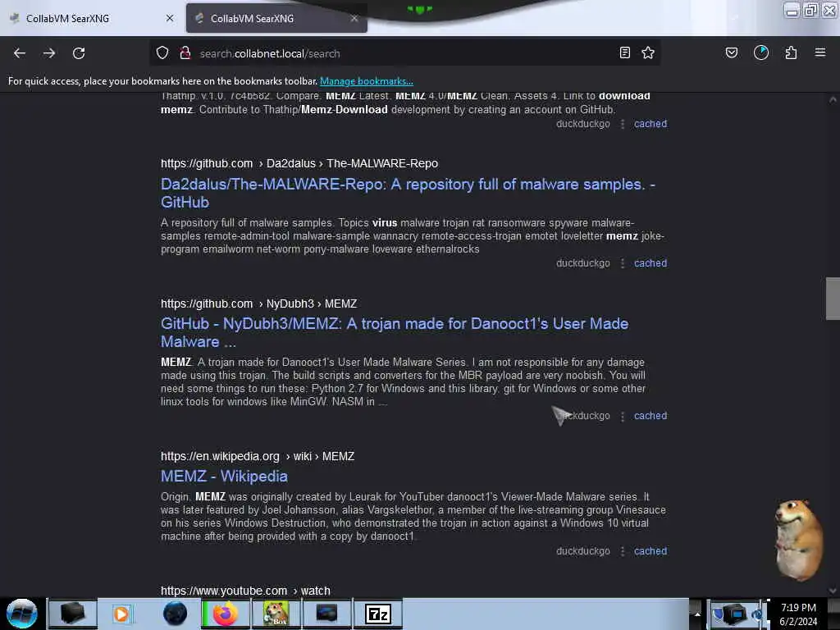Show hidden system tray icons
The height and width of the screenshot is (630, 840).
point(697,614)
